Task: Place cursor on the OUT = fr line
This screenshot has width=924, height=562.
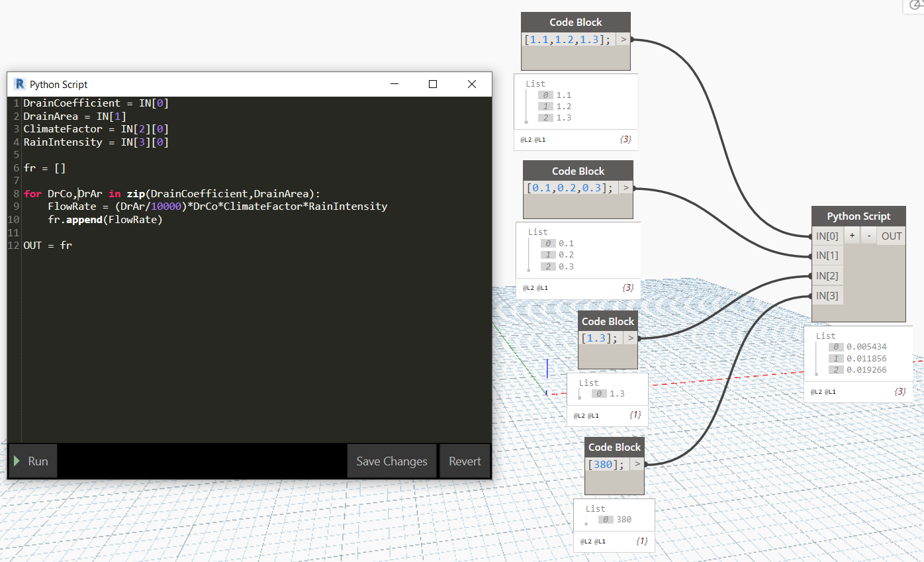Action: pyautogui.click(x=48, y=246)
